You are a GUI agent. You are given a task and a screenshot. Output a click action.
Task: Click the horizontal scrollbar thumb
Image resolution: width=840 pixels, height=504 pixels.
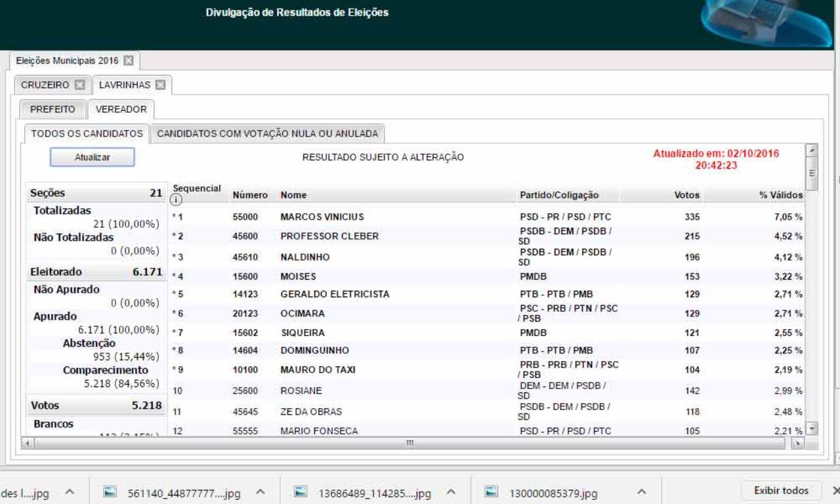pyautogui.click(x=409, y=444)
